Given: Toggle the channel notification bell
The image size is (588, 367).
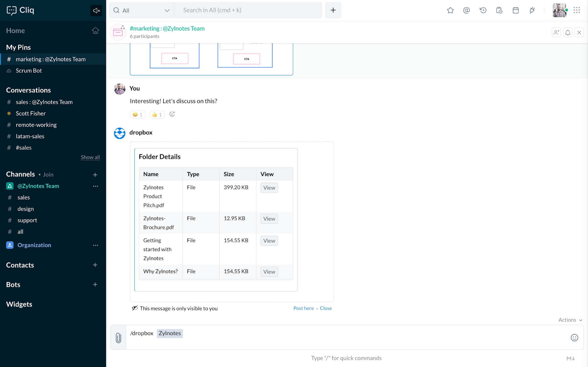Looking at the screenshot, I should 568,32.
